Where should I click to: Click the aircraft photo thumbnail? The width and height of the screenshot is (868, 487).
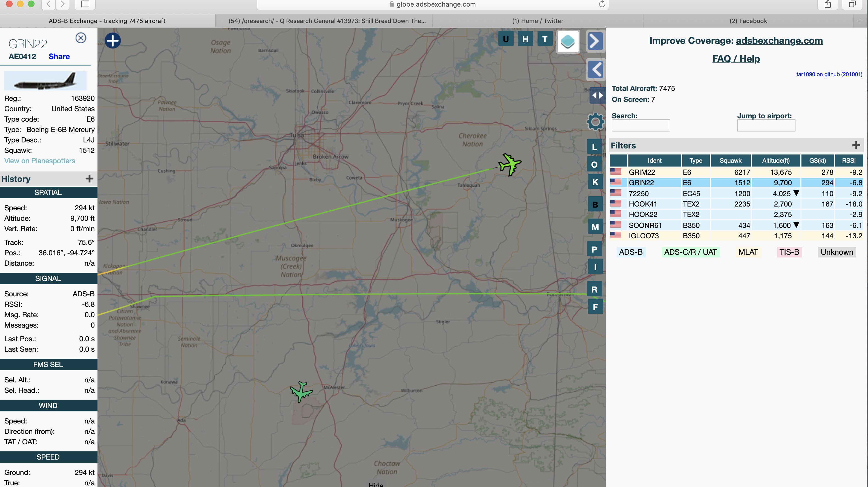(x=45, y=81)
